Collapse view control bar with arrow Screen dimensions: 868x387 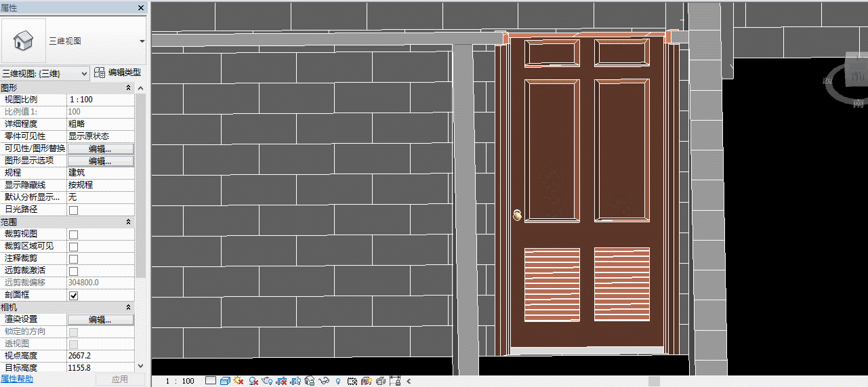[x=409, y=381]
